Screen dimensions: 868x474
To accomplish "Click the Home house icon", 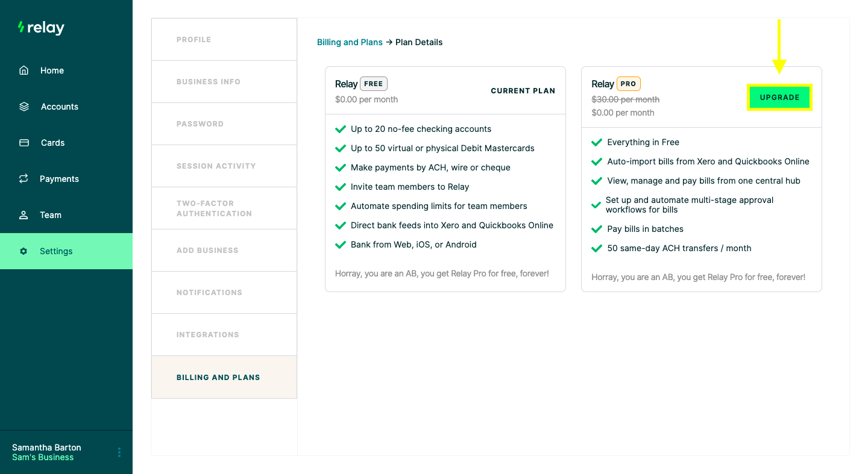I will tap(24, 70).
